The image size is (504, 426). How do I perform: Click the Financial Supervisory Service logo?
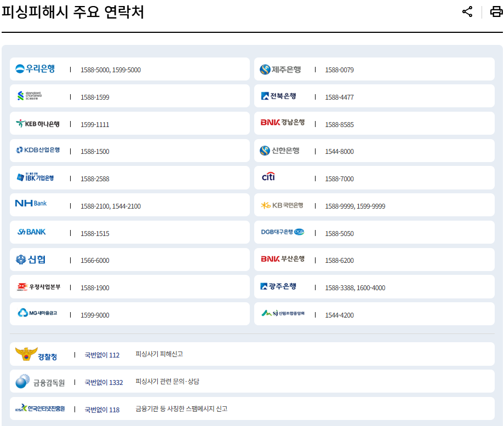(x=40, y=382)
